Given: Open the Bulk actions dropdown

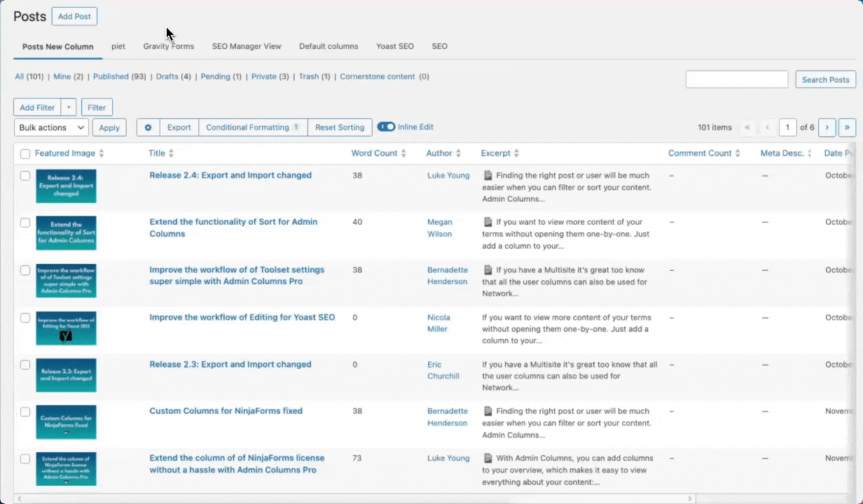Looking at the screenshot, I should [51, 127].
